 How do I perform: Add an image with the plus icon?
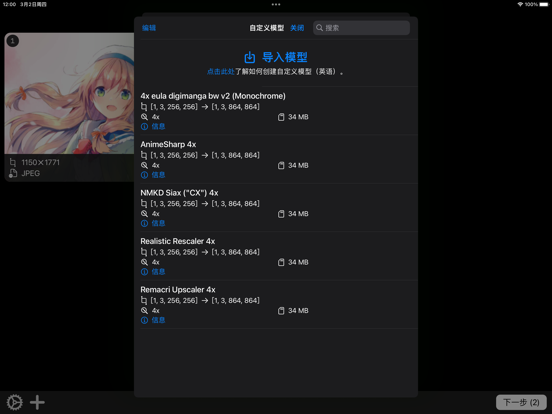[37, 402]
